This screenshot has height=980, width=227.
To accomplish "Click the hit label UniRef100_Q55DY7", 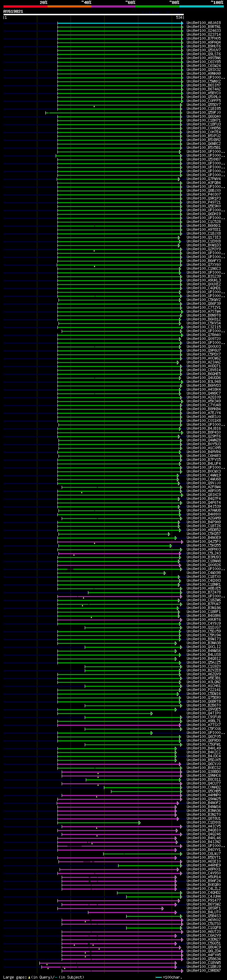I will 203,105.
